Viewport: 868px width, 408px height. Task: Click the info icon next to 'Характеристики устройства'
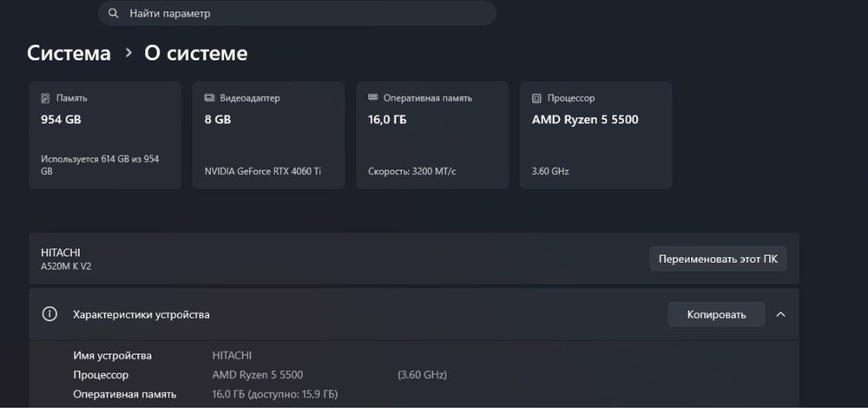50,314
